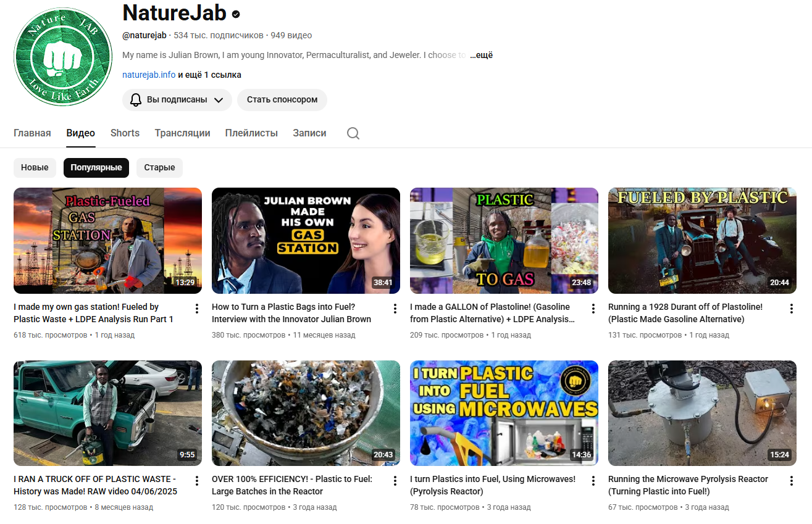Click '78 тыс. просмотров' view count
The image size is (812, 524).
(445, 507)
